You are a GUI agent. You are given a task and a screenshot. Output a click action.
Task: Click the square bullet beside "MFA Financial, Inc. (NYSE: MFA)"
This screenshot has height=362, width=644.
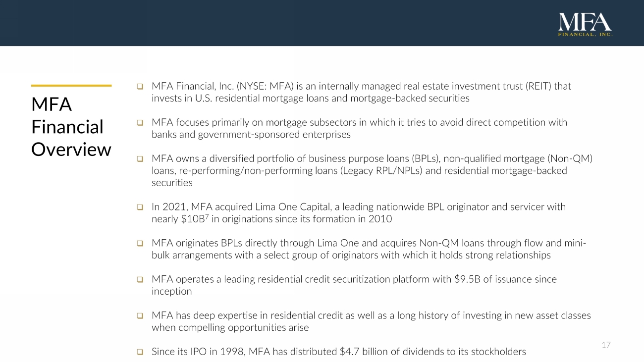pyautogui.click(x=140, y=87)
